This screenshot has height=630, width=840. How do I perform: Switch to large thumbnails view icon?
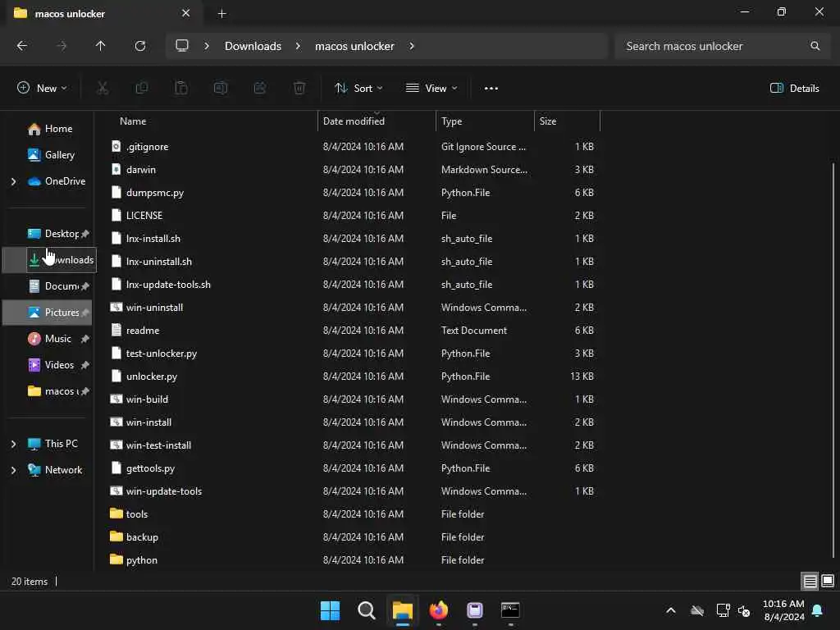coord(828,581)
